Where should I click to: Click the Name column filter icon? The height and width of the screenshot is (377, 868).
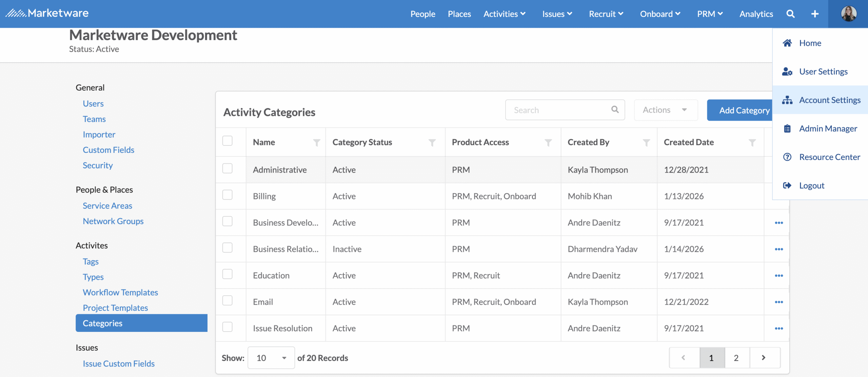tap(316, 143)
